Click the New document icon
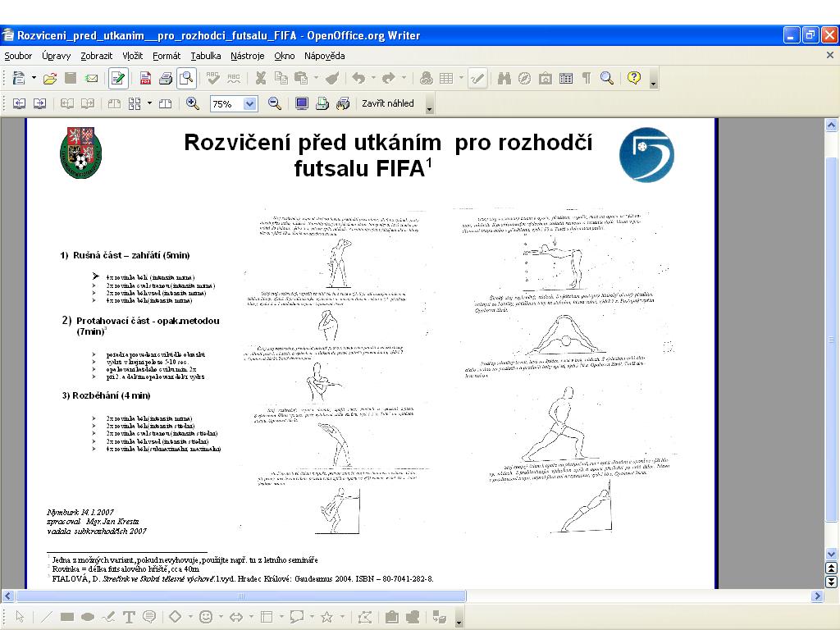 point(19,79)
